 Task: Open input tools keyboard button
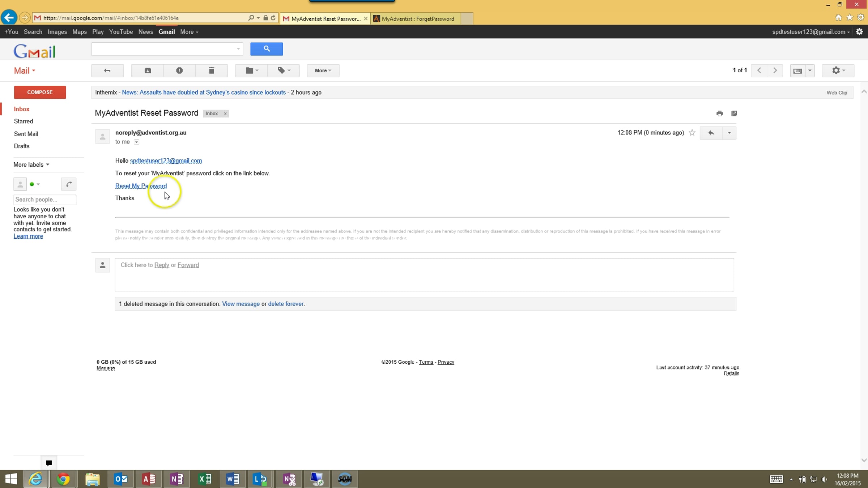[797, 70]
